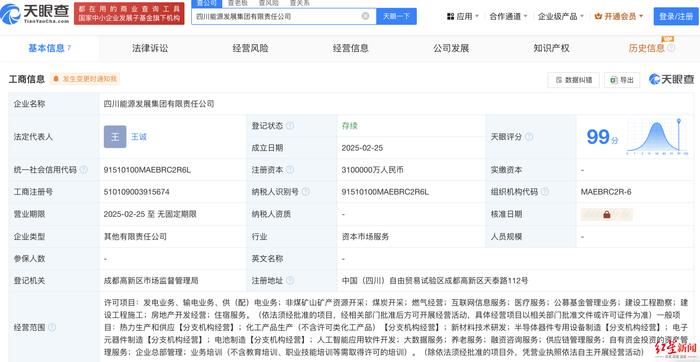Click the 导出 export button

pyautogui.click(x=622, y=80)
